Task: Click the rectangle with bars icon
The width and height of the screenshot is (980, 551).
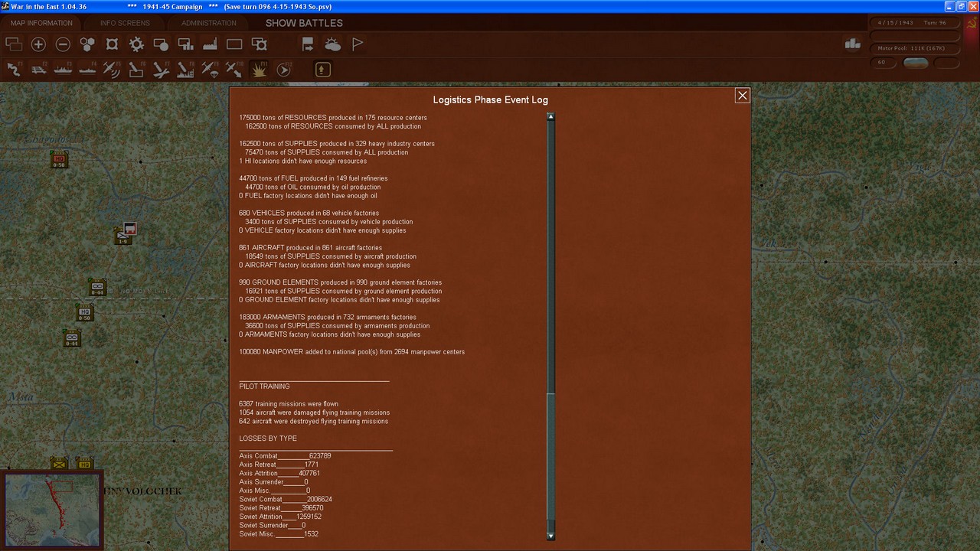Action: (x=185, y=44)
